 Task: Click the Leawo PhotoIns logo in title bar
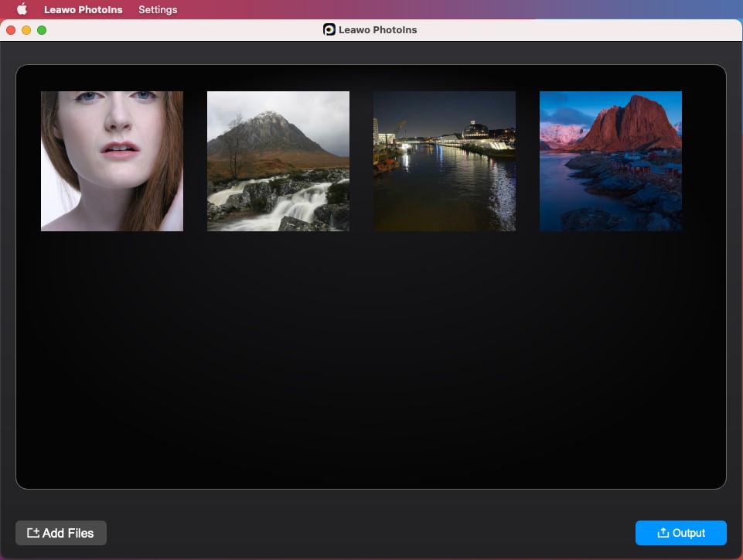(329, 29)
